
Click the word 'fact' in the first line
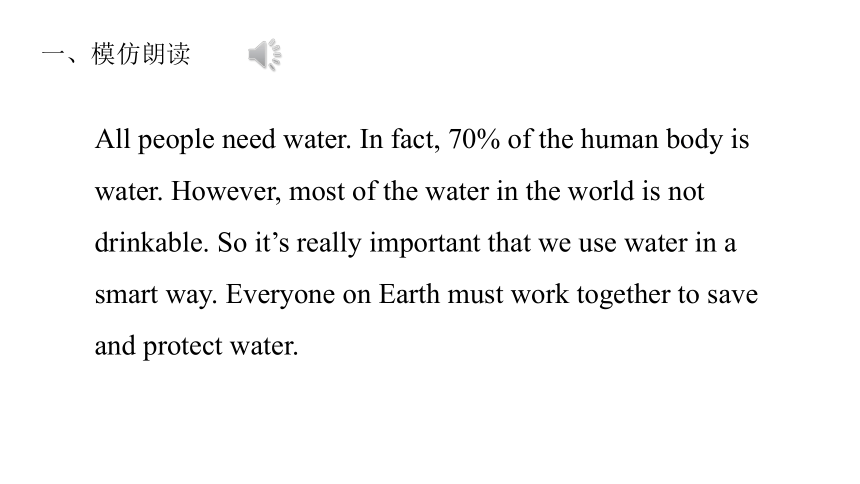coord(415,139)
